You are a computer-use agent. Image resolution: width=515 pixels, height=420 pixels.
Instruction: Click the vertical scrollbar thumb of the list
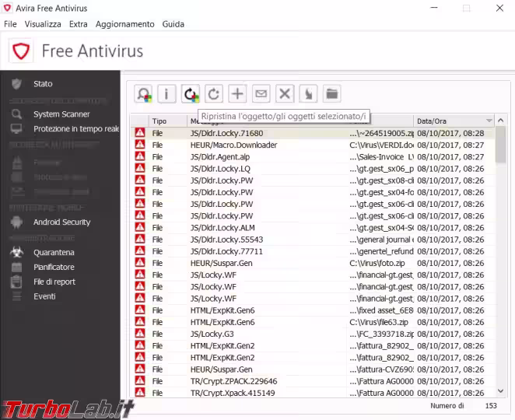501,145
